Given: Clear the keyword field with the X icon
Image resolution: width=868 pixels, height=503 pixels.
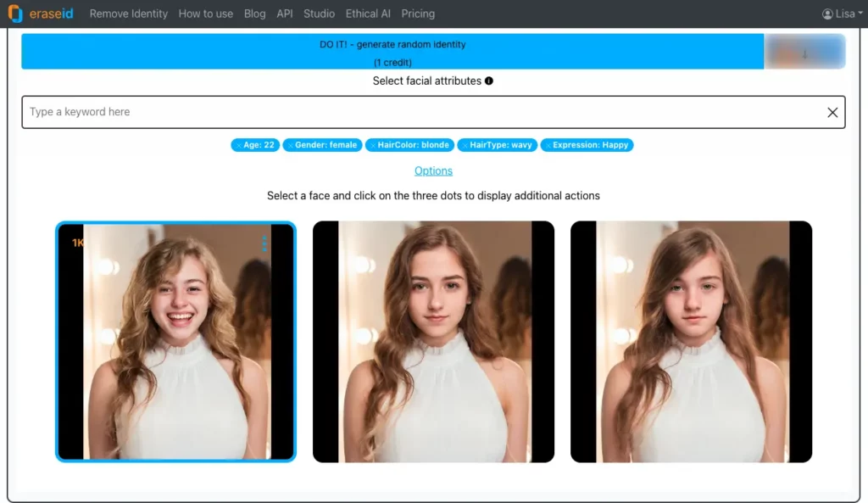Looking at the screenshot, I should pos(833,111).
